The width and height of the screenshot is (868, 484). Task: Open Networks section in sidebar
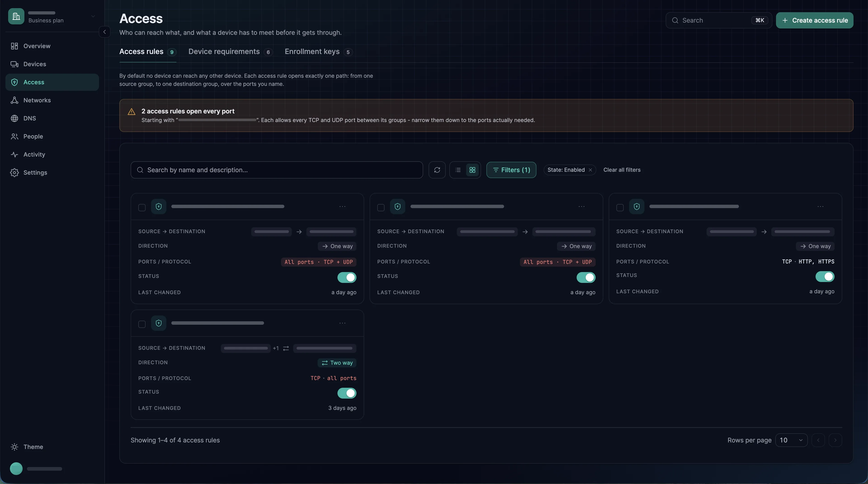click(52, 100)
